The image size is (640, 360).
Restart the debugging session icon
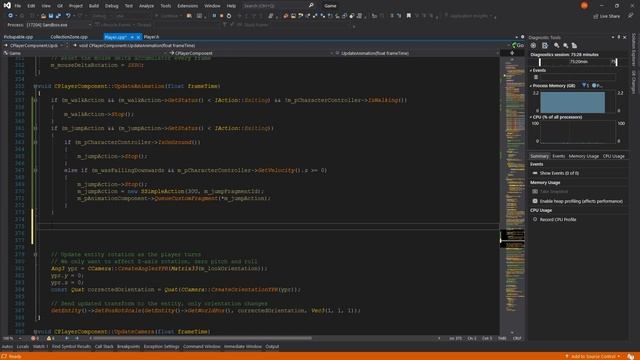pyautogui.click(x=229, y=16)
